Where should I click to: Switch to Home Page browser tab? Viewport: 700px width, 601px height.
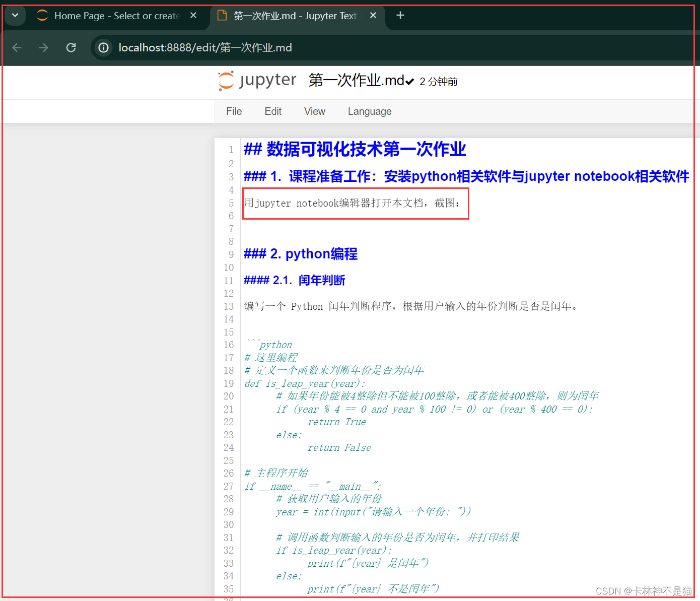pos(117,16)
